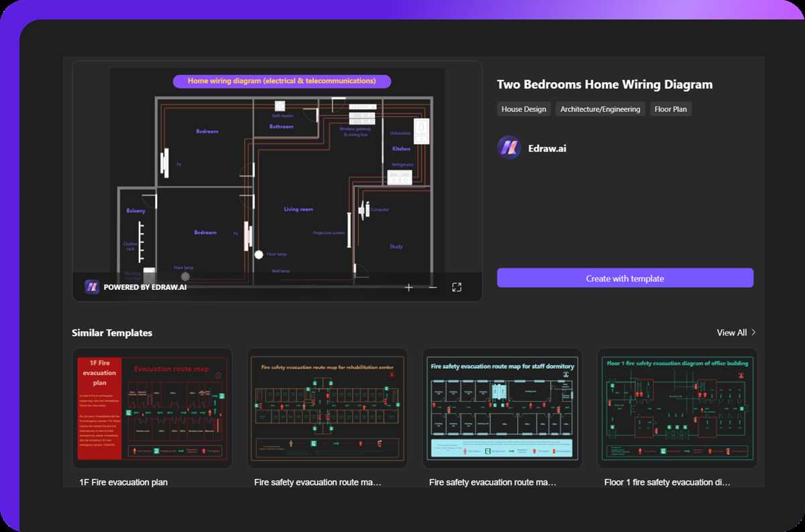
Task: Click the 'Bathroom' label in the diagram
Action: pyautogui.click(x=282, y=126)
